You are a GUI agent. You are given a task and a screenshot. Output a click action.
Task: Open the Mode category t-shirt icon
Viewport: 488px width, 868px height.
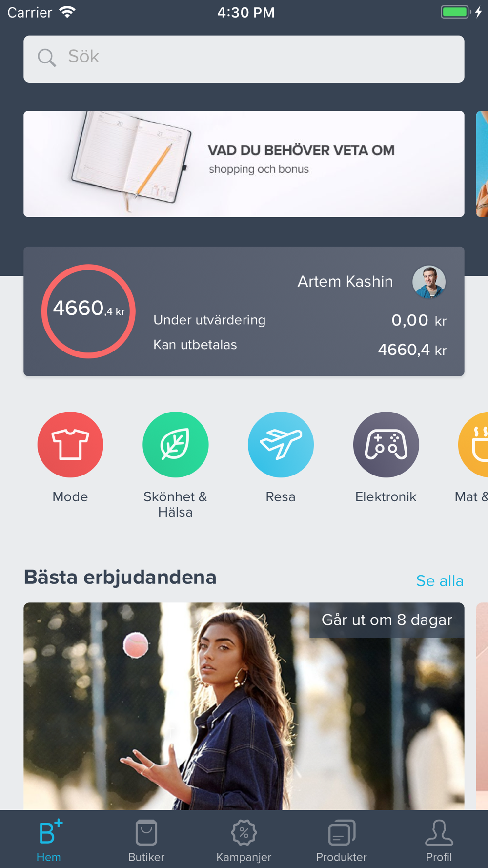(x=70, y=444)
